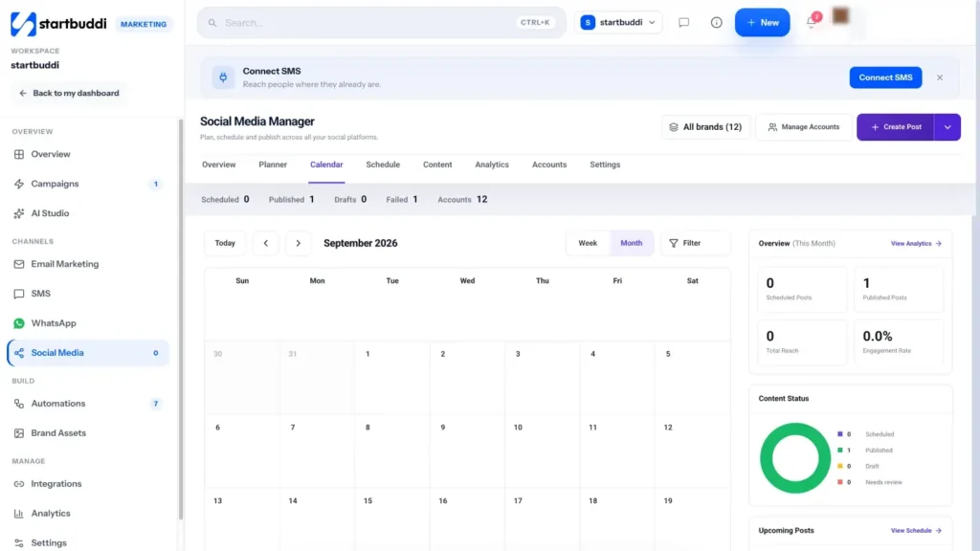Click the Engagement Rate card
The width and height of the screenshot is (980, 551).
[x=899, y=342]
